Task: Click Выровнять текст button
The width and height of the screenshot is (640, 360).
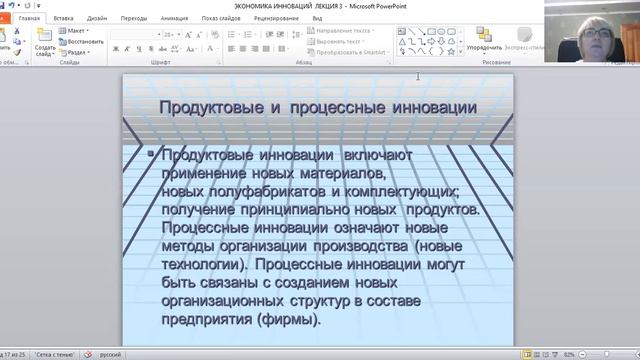Action: coord(336,42)
